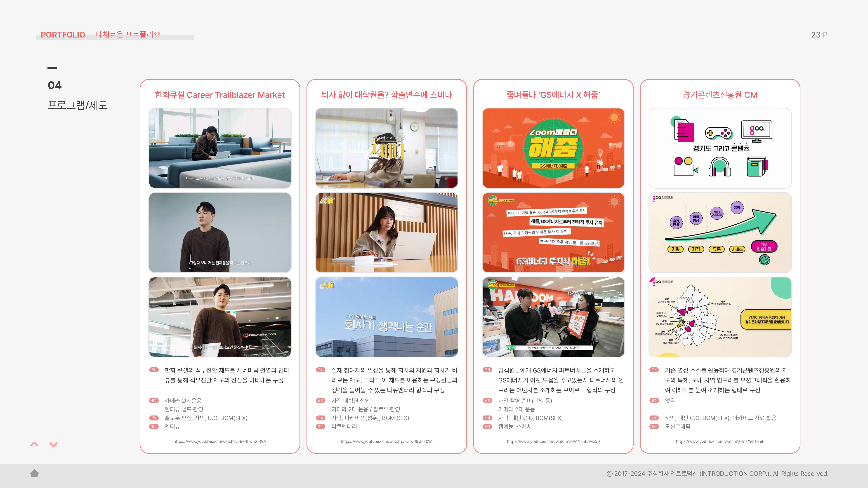Open the Hanwha Qcells YouTube link

pos(220,441)
